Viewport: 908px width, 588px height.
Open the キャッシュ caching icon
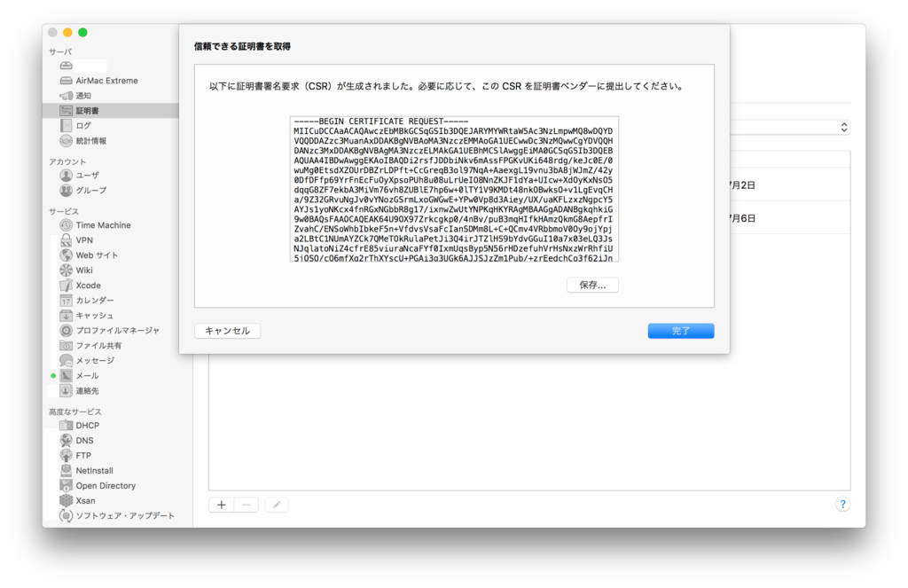tap(66, 315)
